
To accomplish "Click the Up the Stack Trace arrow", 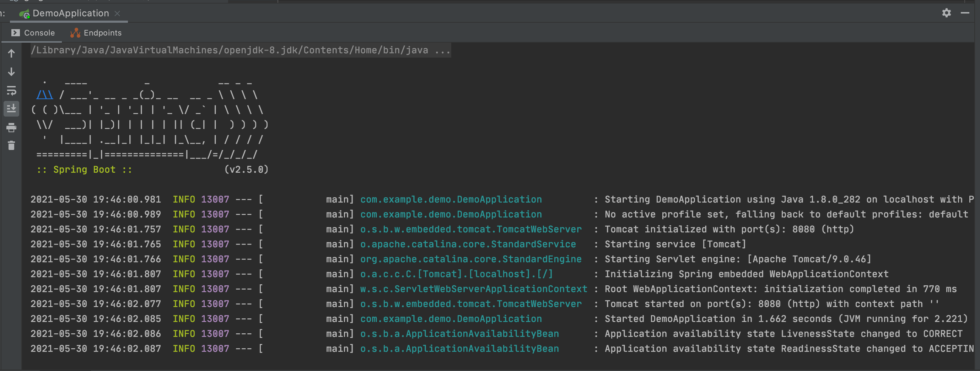I will pyautogui.click(x=11, y=54).
